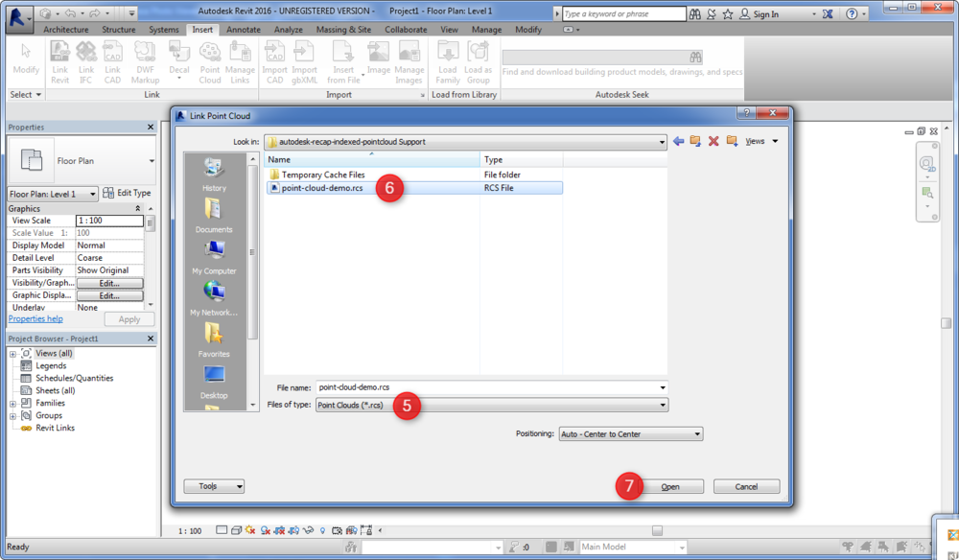Image resolution: width=959 pixels, height=560 pixels.
Task: Expand the Views (all) tree node
Action: coord(12,354)
